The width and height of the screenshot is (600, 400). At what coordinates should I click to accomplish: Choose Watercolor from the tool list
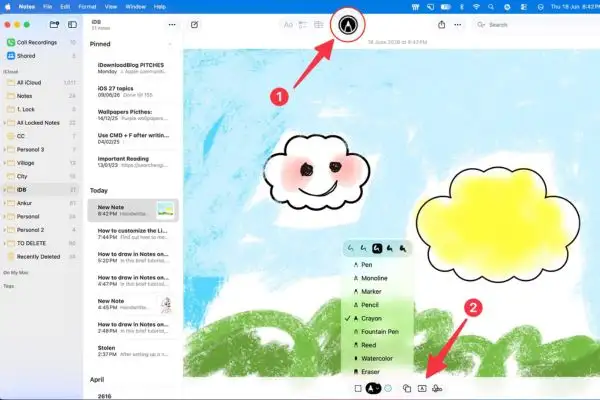pyautogui.click(x=377, y=359)
